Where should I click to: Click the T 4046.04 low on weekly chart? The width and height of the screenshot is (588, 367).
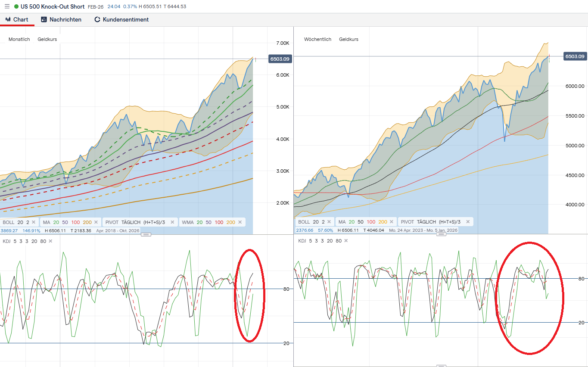375,230
